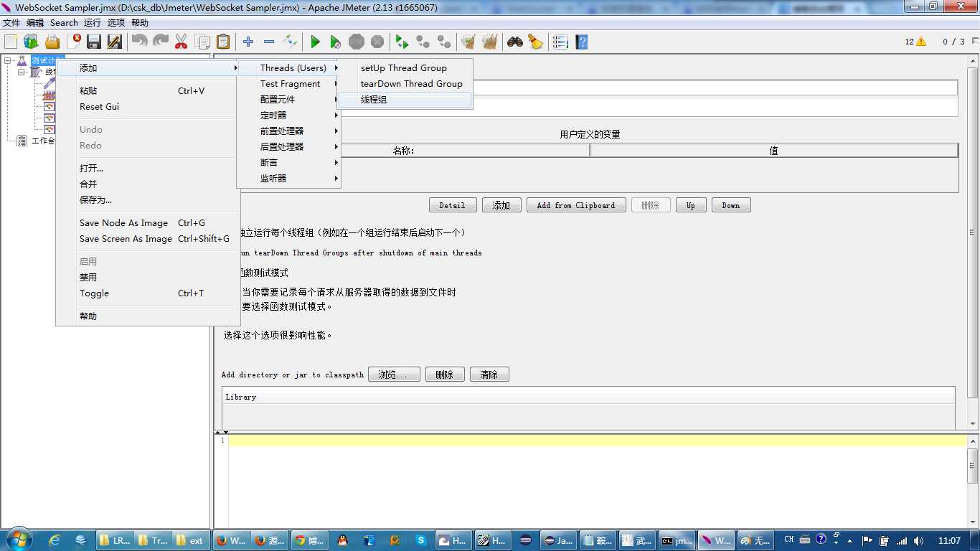
Task: Expand the Threads (Users) submenu entry
Action: (288, 68)
